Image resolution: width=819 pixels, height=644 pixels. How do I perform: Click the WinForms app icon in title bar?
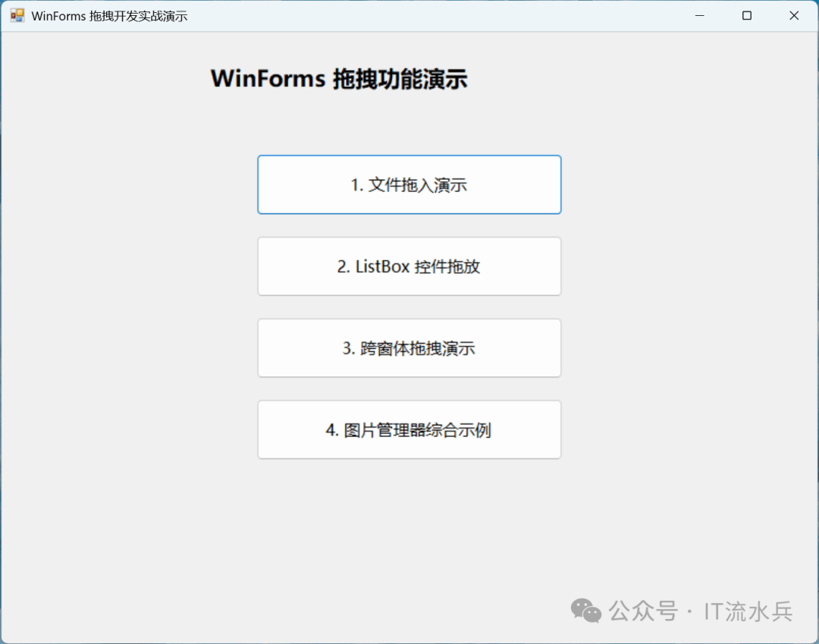click(x=17, y=16)
